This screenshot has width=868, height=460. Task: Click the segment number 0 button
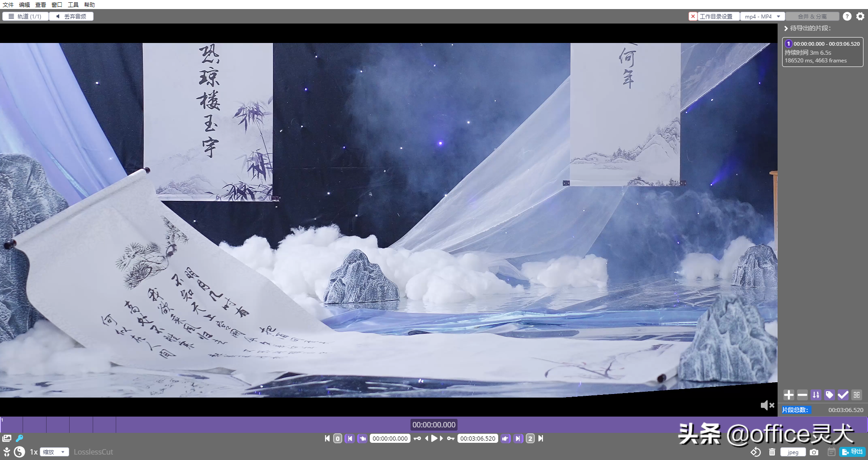338,438
